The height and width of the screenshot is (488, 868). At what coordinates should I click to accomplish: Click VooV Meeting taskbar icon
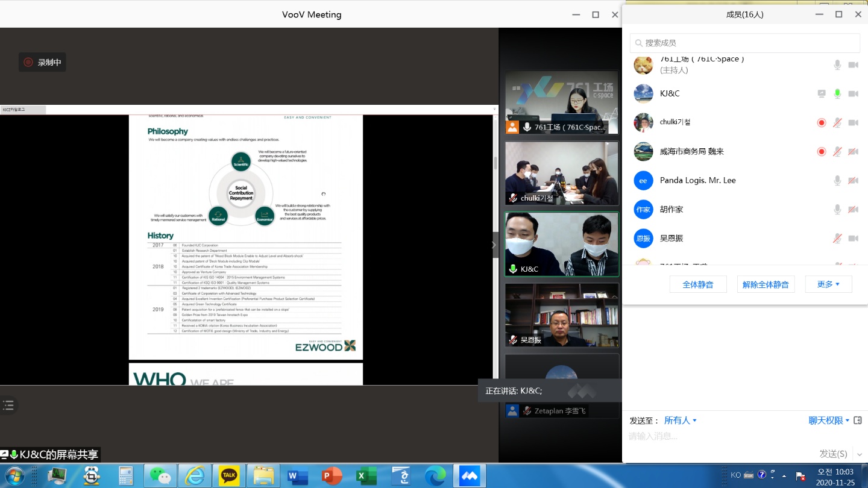pos(470,476)
